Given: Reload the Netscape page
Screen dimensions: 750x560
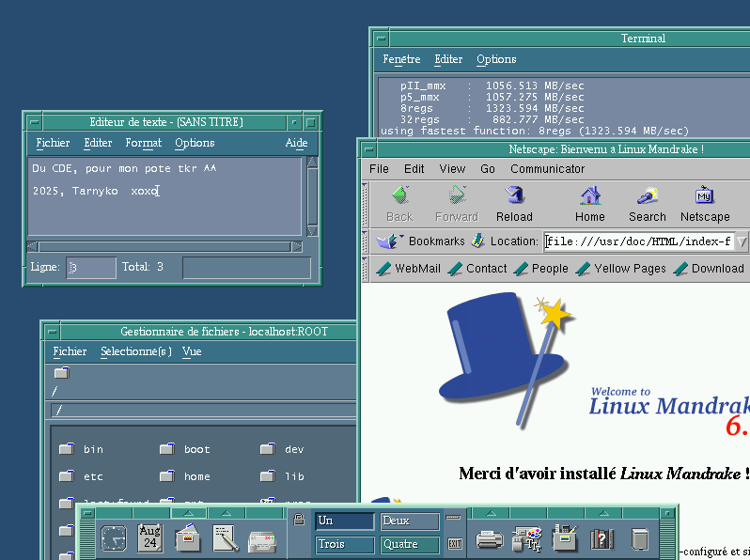Looking at the screenshot, I should [514, 204].
